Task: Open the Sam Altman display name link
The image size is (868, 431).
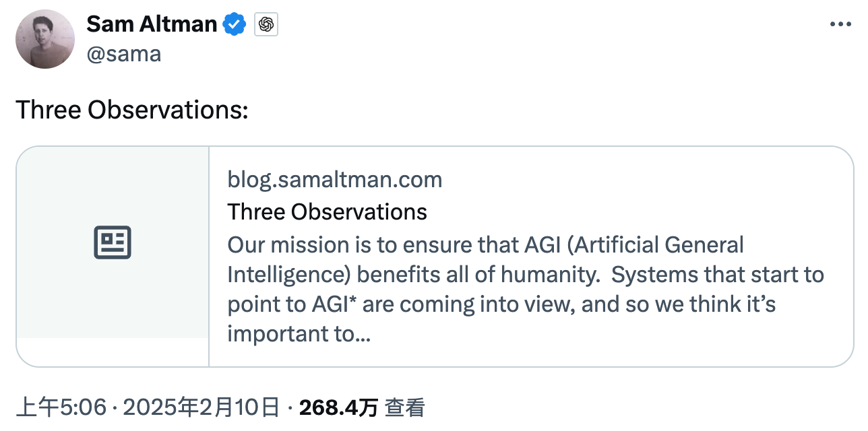Action: (x=152, y=25)
